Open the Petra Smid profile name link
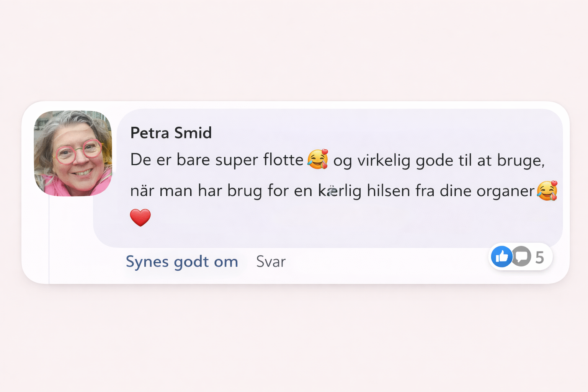This screenshot has height=392, width=588. (171, 133)
